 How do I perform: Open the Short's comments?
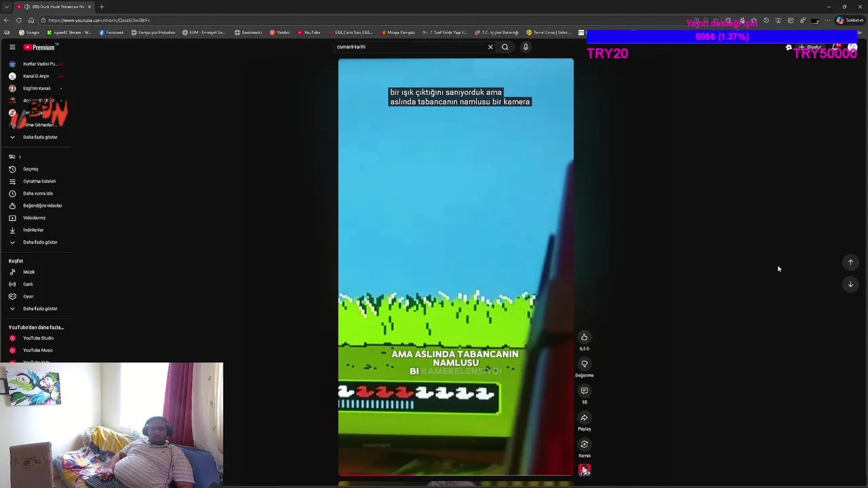pyautogui.click(x=584, y=390)
